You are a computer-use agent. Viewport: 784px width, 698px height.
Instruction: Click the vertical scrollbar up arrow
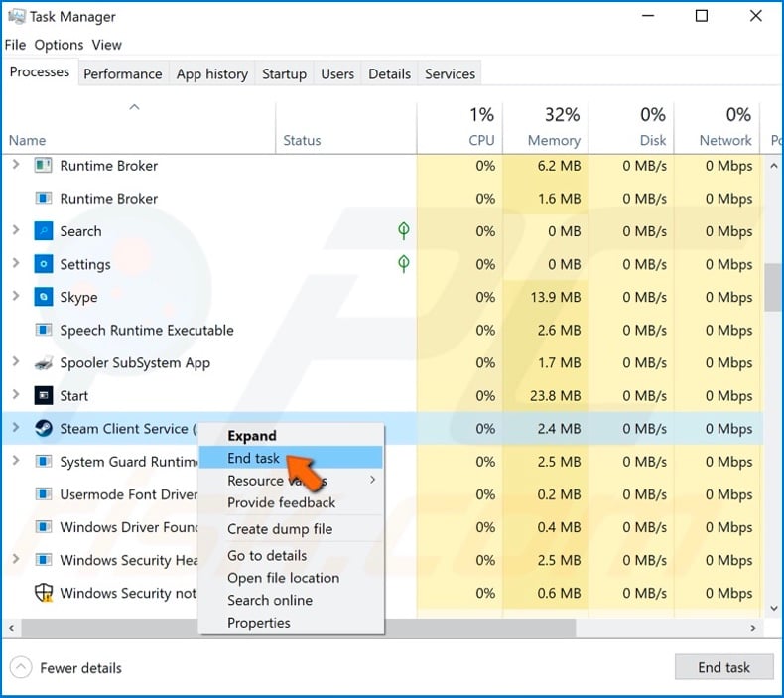tap(773, 166)
